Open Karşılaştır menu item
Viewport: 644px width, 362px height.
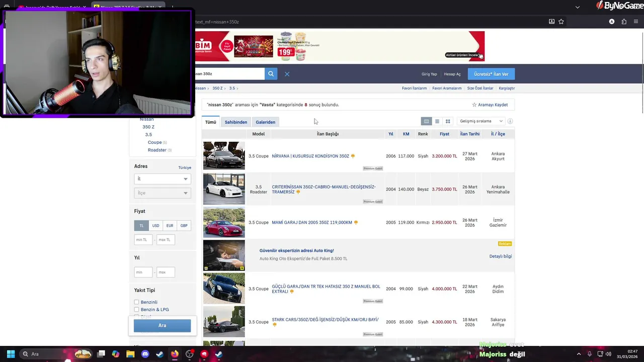click(x=507, y=88)
